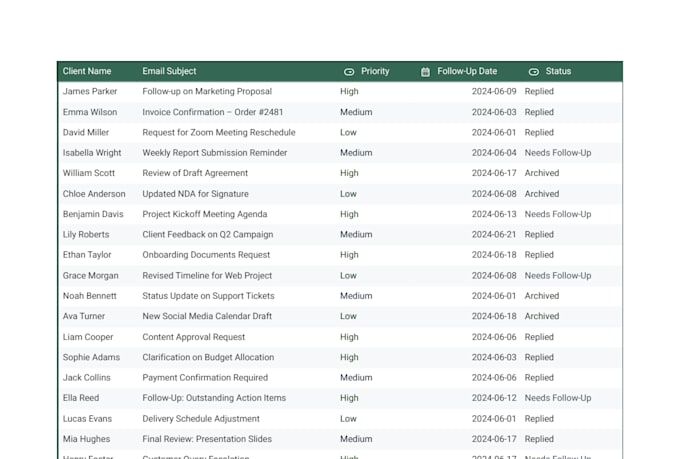Select the 2024-06-12 date for Ella Reed

pyautogui.click(x=494, y=398)
